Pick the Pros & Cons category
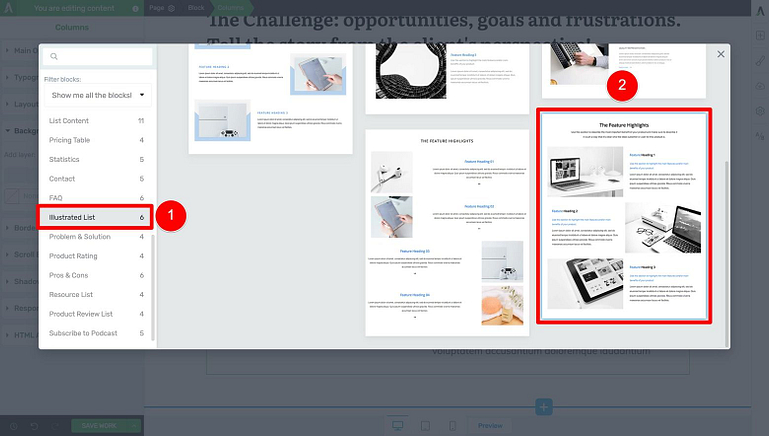This screenshot has height=436, width=769. tap(95, 275)
